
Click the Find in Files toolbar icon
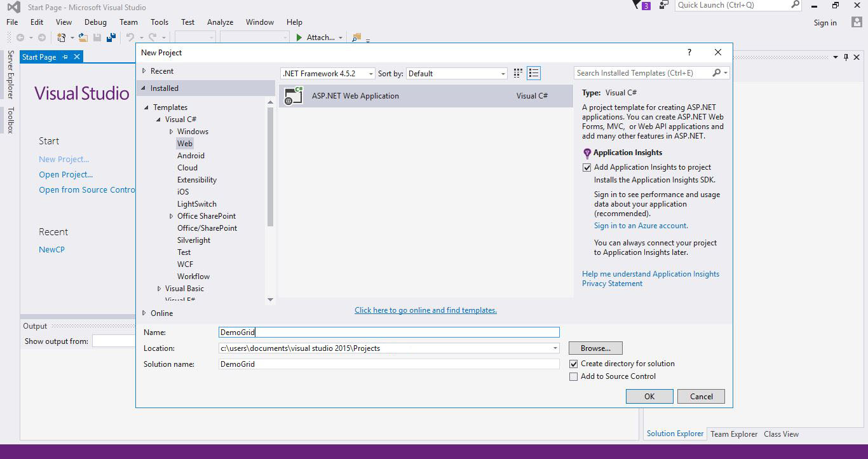(356, 38)
